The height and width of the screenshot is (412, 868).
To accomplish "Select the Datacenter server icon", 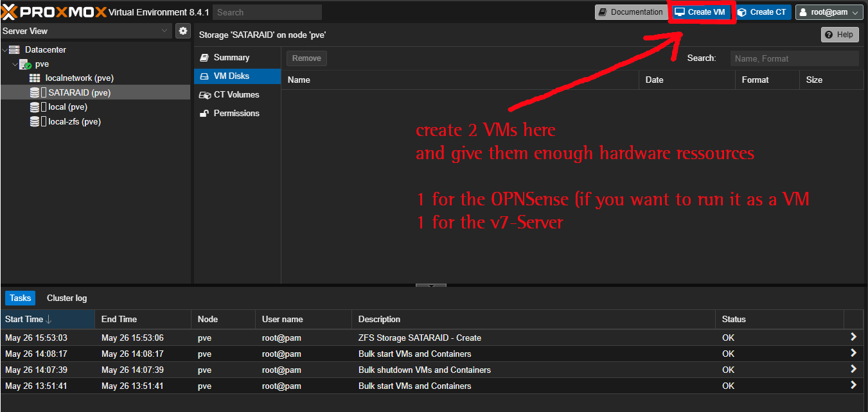I will tap(14, 49).
